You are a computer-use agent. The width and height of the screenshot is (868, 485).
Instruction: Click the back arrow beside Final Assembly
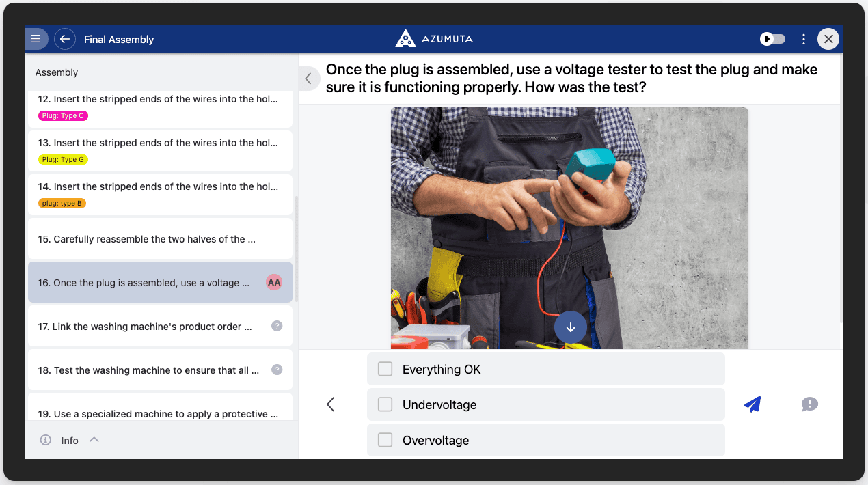pos(64,39)
